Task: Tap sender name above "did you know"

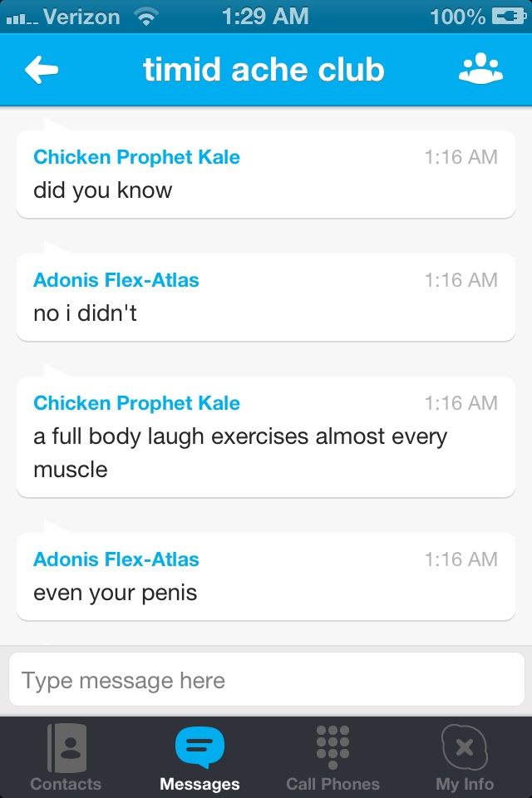Action: click(x=136, y=157)
